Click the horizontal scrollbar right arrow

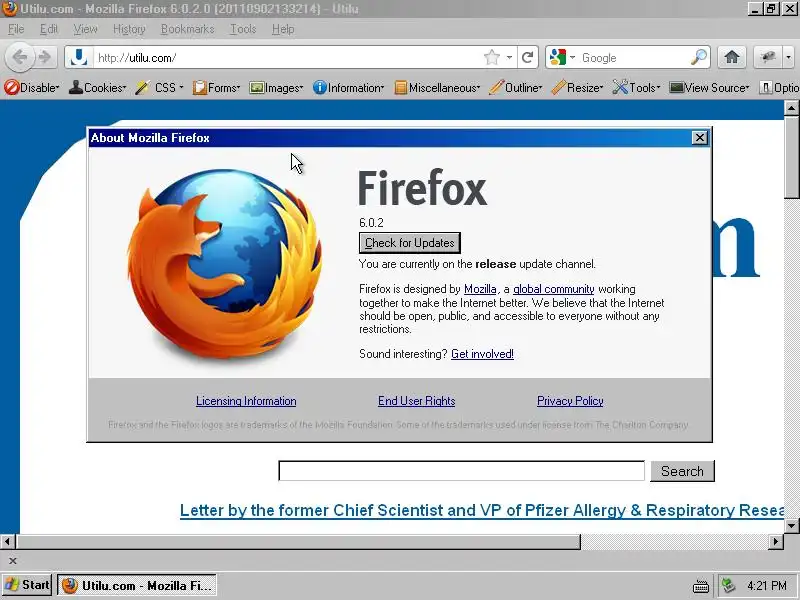point(776,541)
